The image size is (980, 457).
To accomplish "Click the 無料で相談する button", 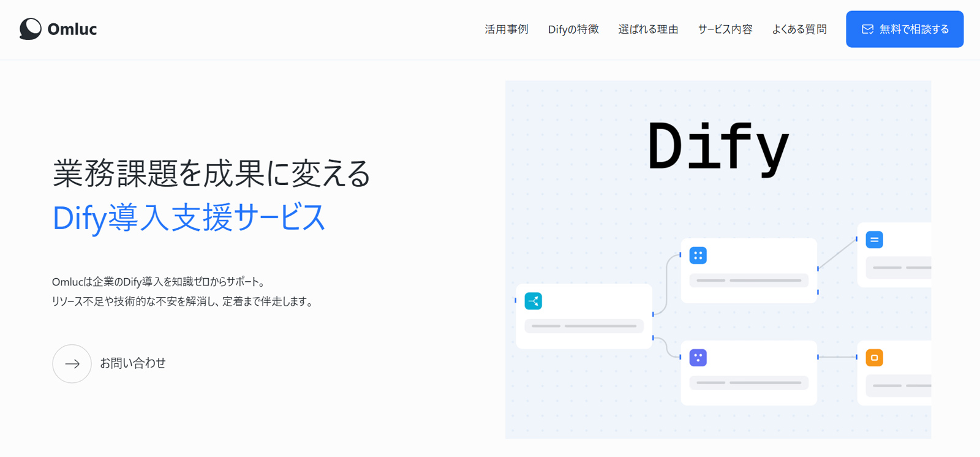I will pyautogui.click(x=905, y=29).
